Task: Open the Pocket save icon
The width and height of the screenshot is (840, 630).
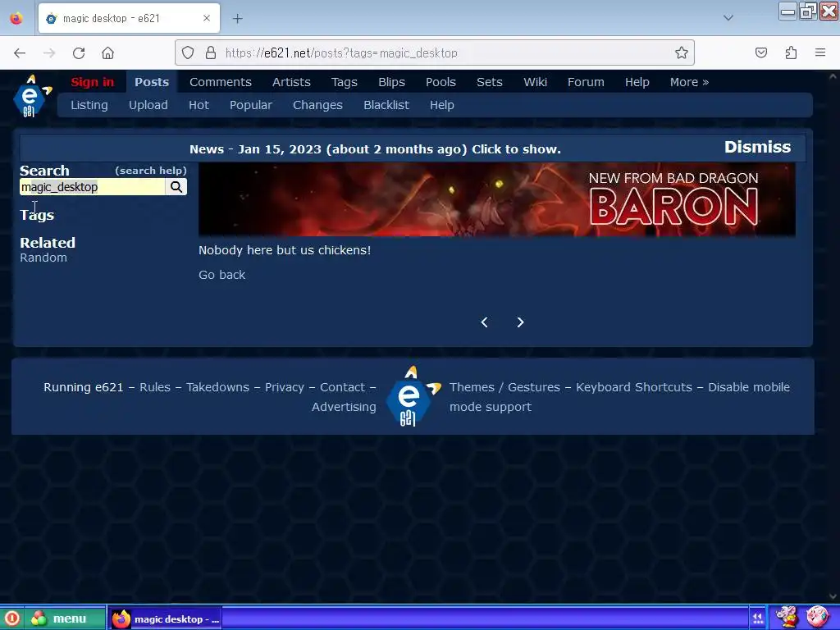Action: [x=761, y=52]
